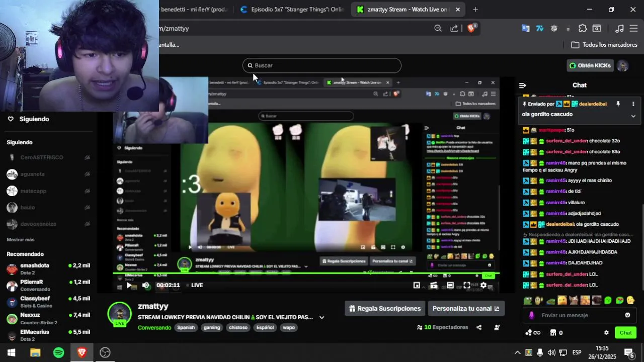The image size is (644, 362).
Task: Click Obtén KICKs button
Action: (590, 65)
